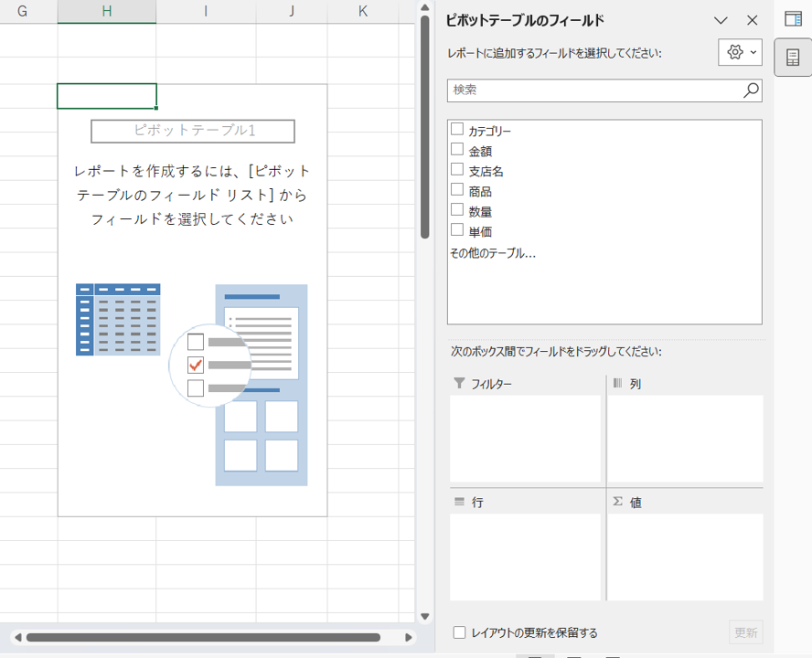This screenshot has width=812, height=658.
Task: Click the search magnifier icon in field list
Action: point(750,90)
